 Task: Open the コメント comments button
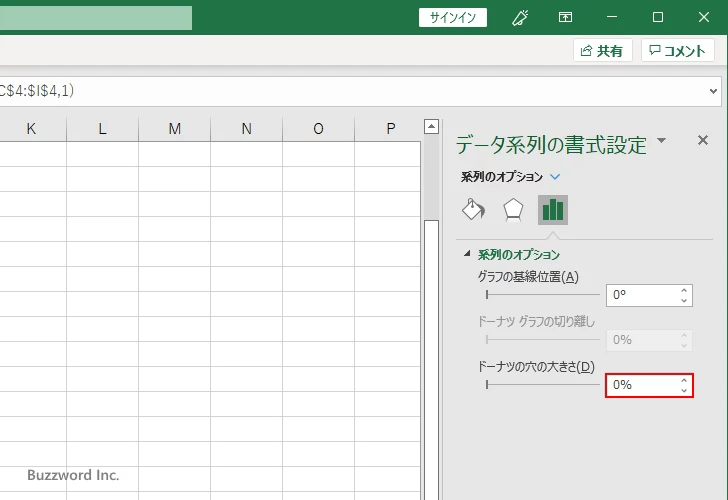pyautogui.click(x=677, y=51)
